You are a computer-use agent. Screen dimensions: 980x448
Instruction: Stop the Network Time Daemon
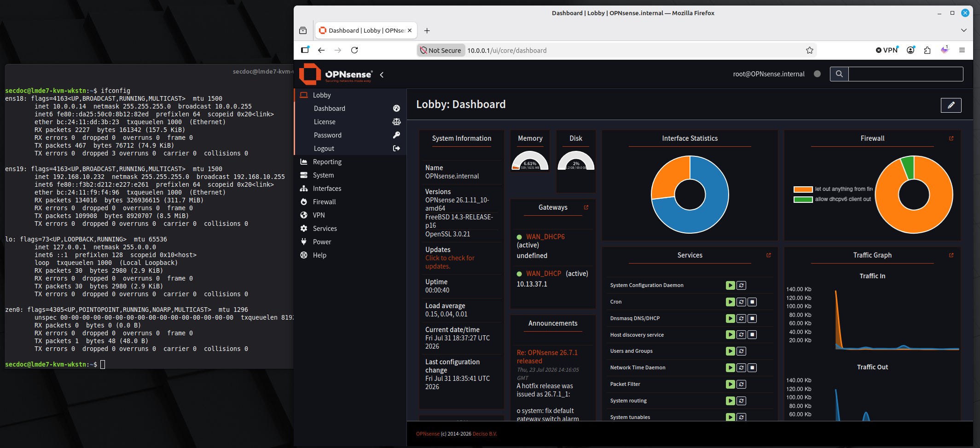[752, 368]
